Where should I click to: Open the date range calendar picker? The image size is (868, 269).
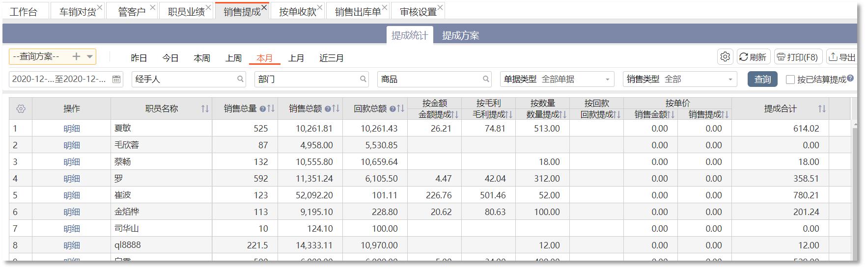click(116, 79)
